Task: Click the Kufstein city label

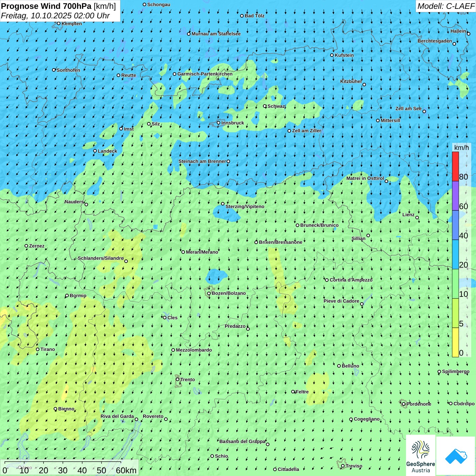Action: tap(344, 55)
